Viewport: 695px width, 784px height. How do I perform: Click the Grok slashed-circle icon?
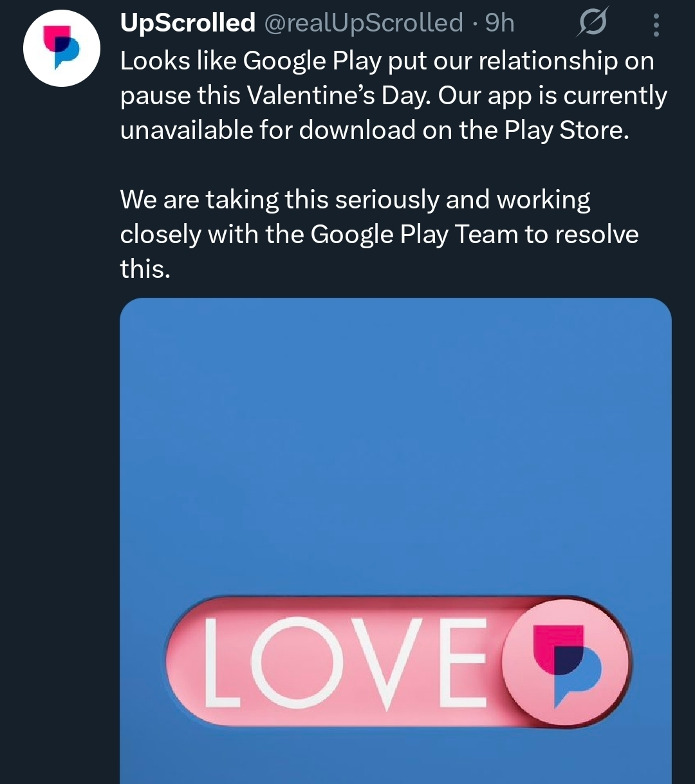click(x=591, y=24)
